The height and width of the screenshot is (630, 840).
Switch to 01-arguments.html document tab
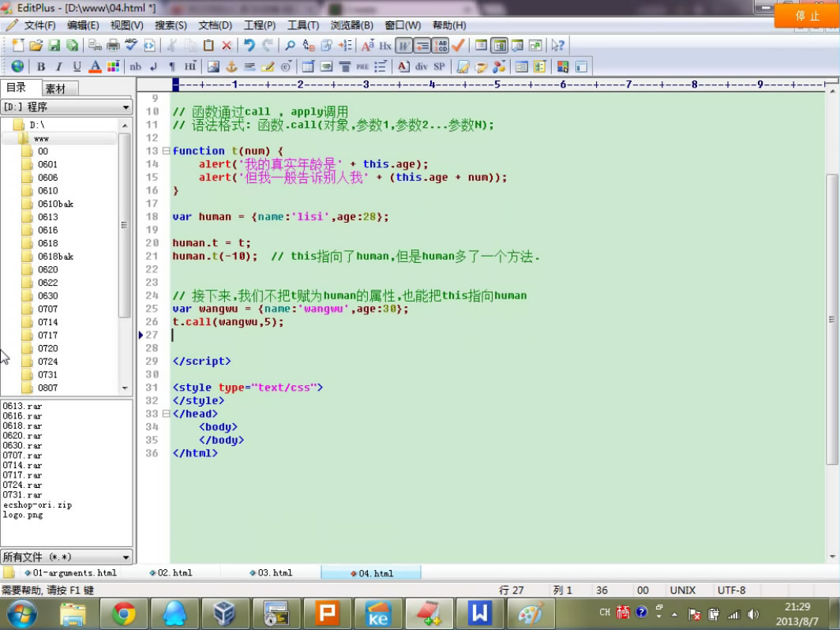point(70,572)
